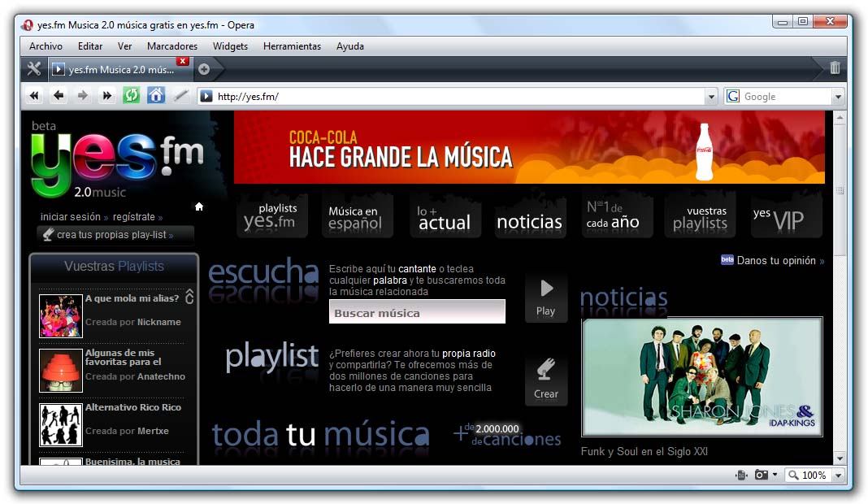
Task: Reload the current page
Action: coord(131,96)
